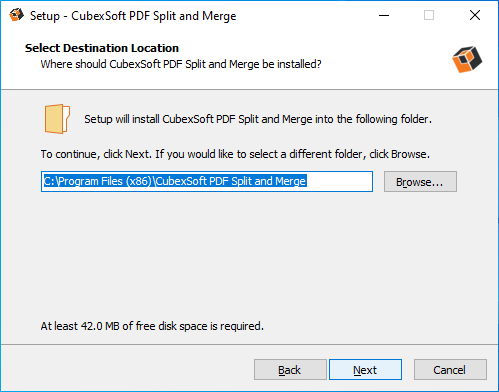Click the CubexSoft icon in the title bar

16,15
